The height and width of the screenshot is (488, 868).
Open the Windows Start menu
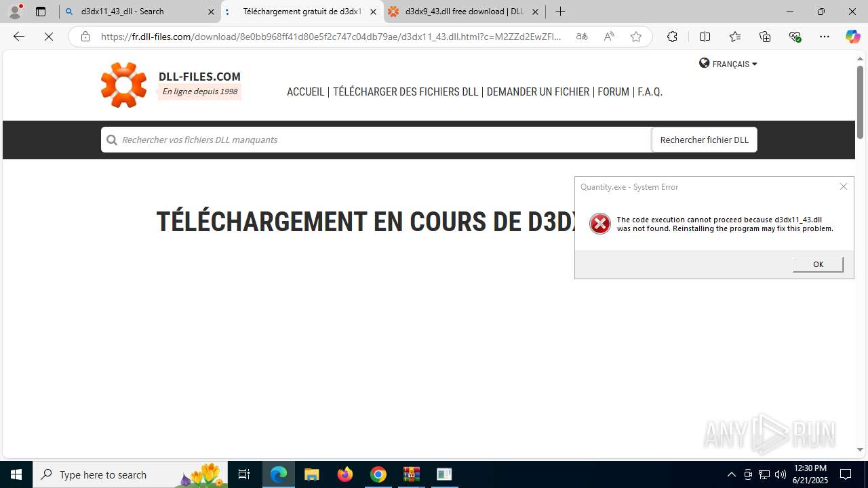16,474
